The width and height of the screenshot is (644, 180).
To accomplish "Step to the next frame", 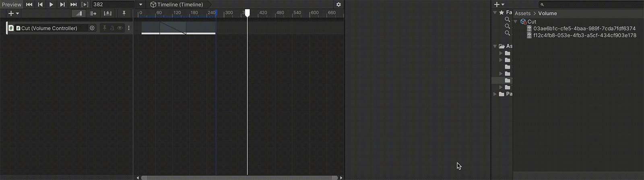I will pos(62,4).
